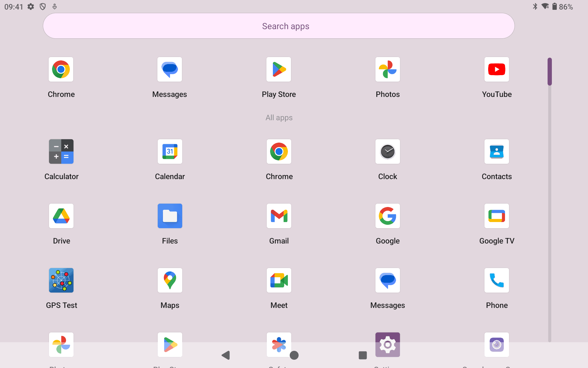The image size is (588, 368).
Task: Tap the Wi-Fi status icon
Action: pyautogui.click(x=545, y=6)
